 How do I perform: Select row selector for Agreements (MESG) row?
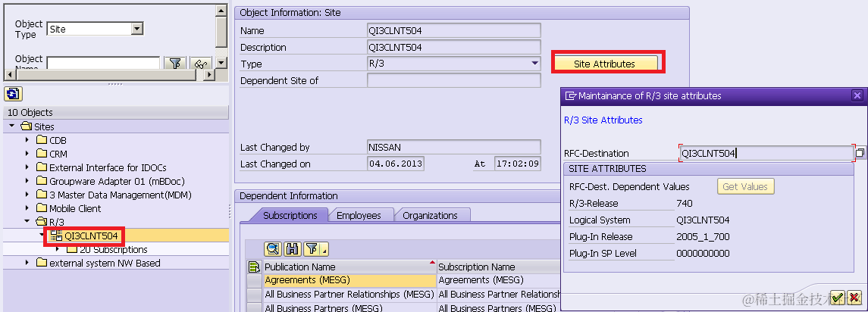pos(254,280)
